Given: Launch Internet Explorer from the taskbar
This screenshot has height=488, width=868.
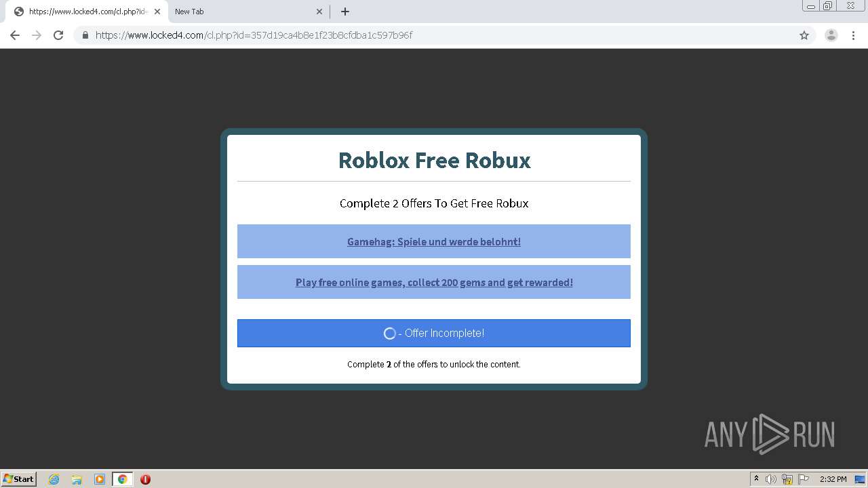Looking at the screenshot, I should [x=54, y=479].
